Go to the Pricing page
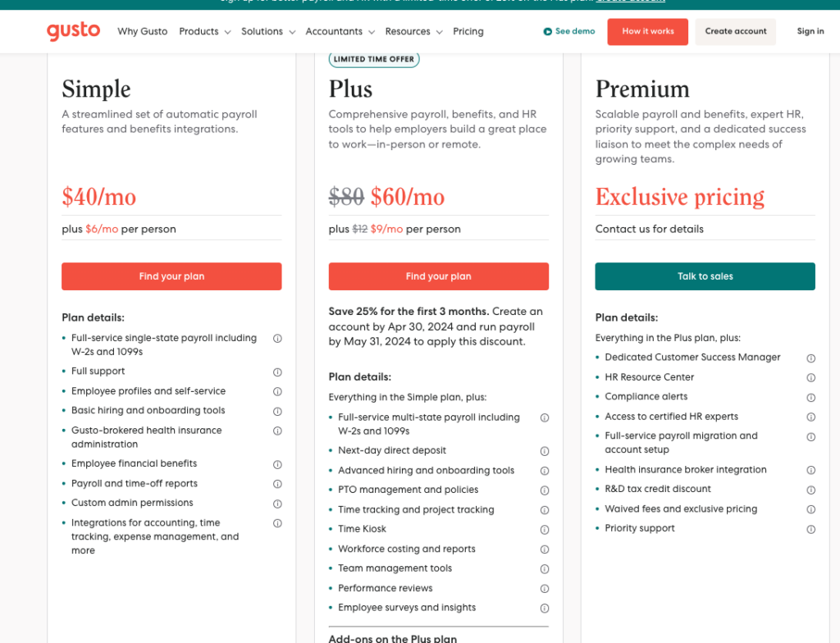The image size is (840, 643). point(468,31)
